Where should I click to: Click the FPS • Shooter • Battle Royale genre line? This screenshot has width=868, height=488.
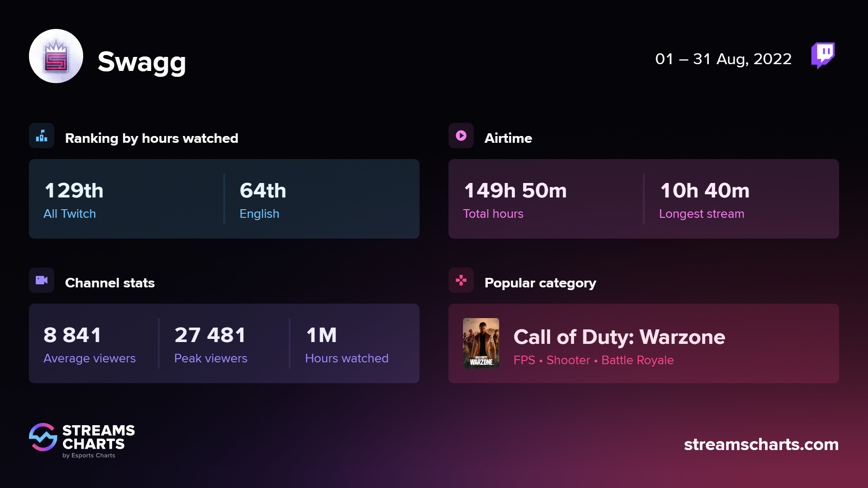pos(594,360)
